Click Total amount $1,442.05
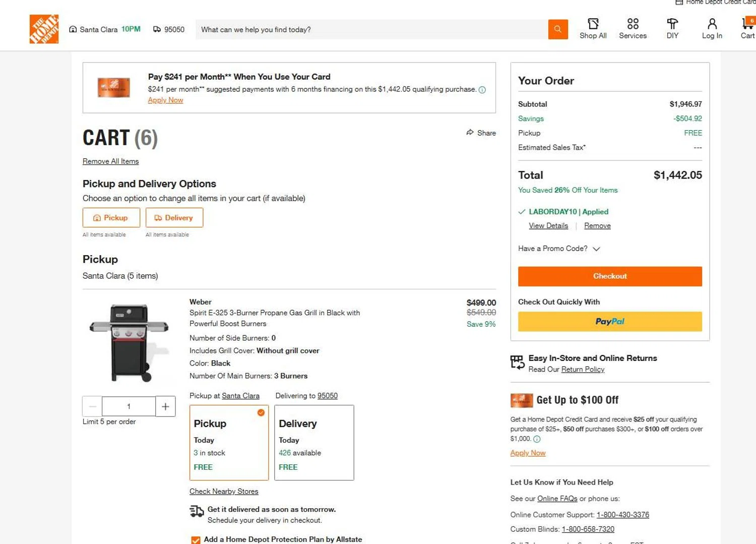The height and width of the screenshot is (544, 756). [x=677, y=175]
